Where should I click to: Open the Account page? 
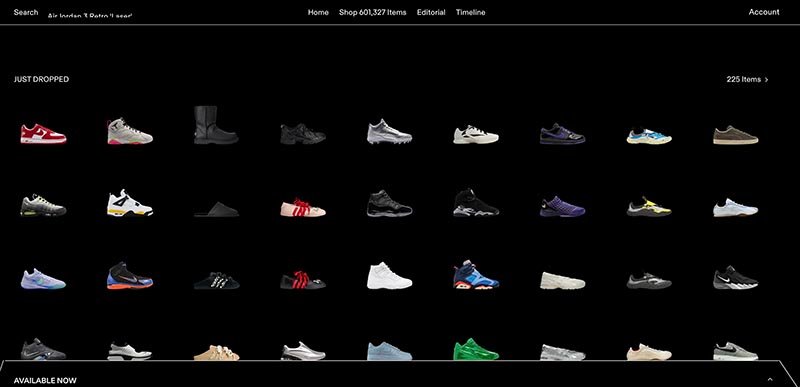[764, 12]
